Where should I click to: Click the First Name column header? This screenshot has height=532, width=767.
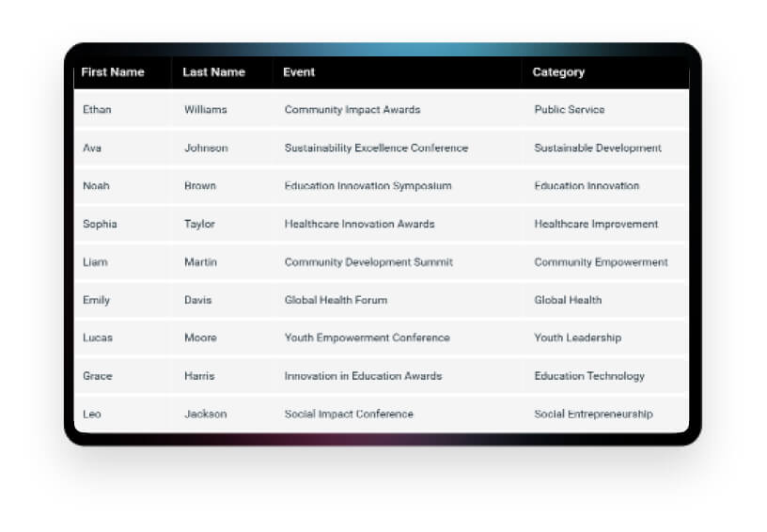pyautogui.click(x=113, y=72)
